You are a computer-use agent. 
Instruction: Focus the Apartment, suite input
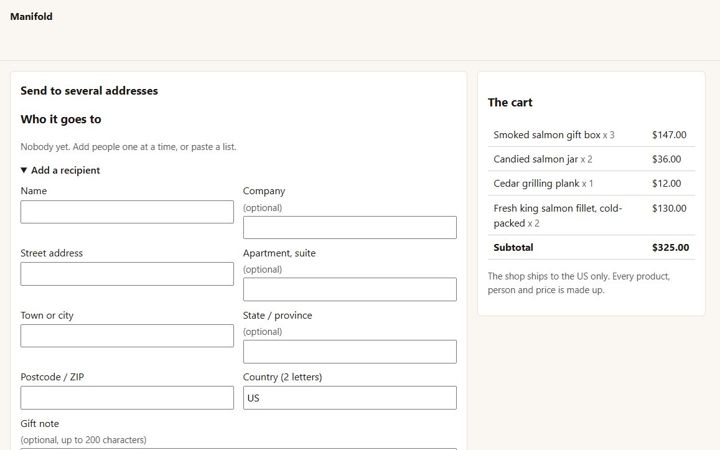click(x=350, y=289)
